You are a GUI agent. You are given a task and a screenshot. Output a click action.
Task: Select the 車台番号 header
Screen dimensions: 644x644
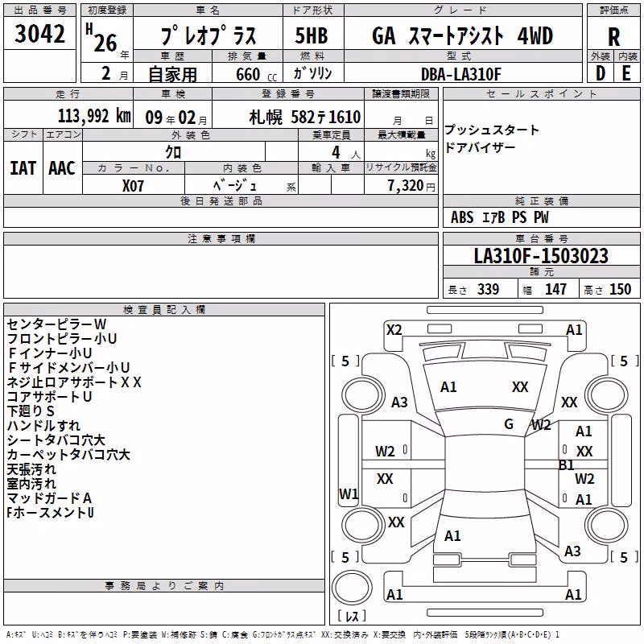coord(542,238)
